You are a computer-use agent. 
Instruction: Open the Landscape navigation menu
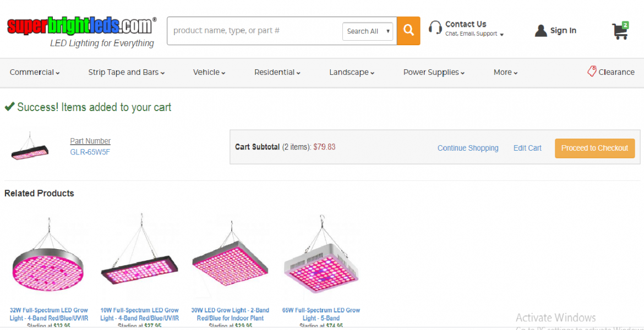[x=352, y=72]
